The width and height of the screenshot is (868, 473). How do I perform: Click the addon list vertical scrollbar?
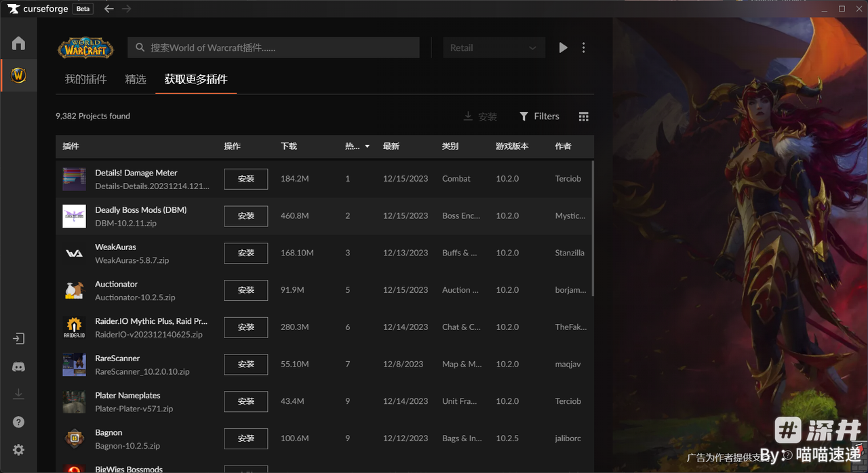[593, 228]
